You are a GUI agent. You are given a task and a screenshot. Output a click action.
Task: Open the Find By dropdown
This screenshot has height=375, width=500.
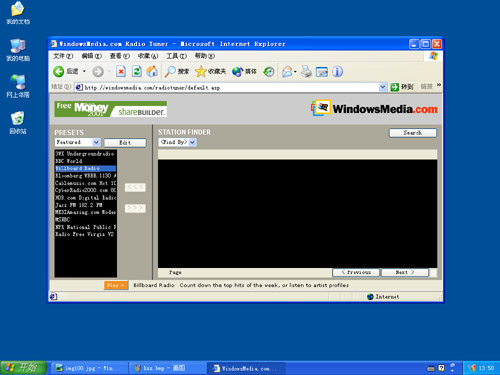[x=192, y=142]
